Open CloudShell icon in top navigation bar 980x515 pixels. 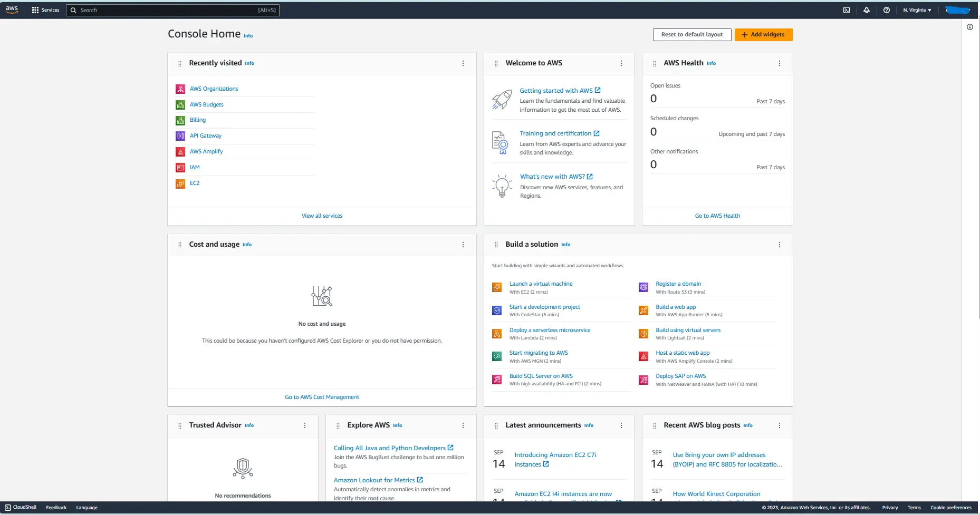(x=847, y=10)
